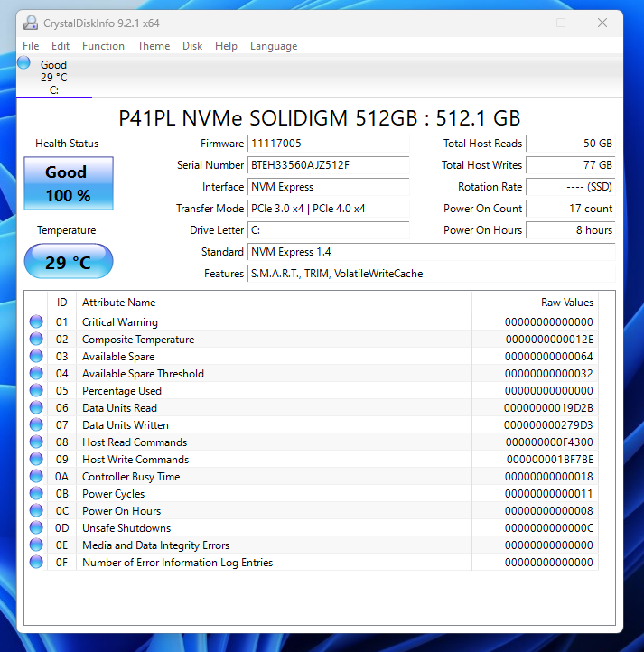
Task: Select the Percentage Used attribute name
Action: (121, 391)
